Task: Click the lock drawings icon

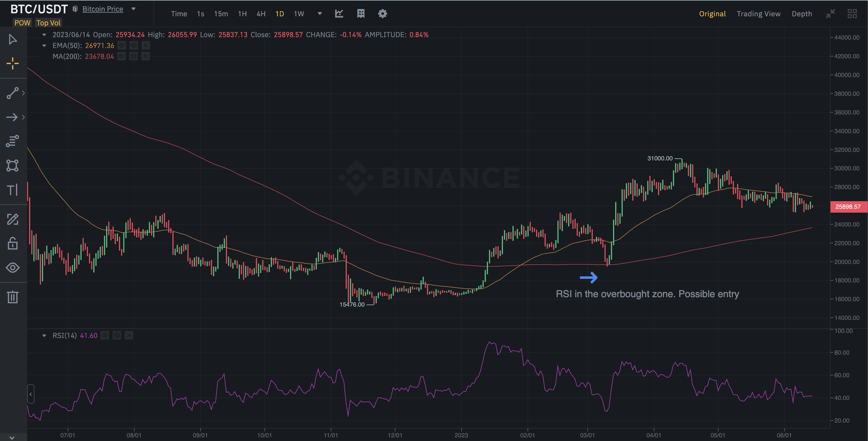Action: pos(12,243)
